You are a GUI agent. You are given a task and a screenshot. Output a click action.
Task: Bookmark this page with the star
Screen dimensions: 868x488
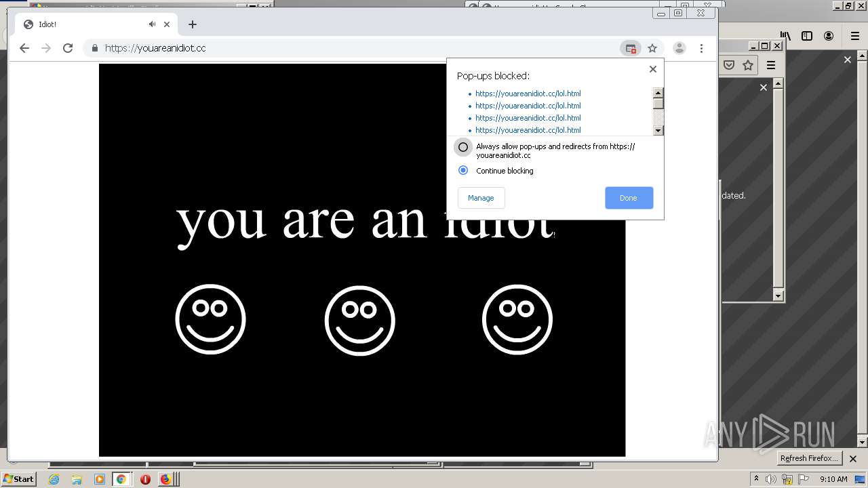tap(652, 48)
